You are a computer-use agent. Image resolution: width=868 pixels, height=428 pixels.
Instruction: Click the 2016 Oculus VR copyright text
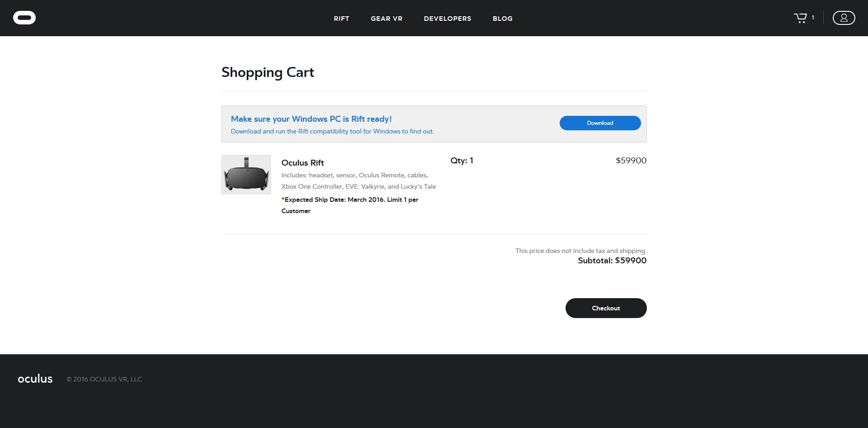[104, 379]
